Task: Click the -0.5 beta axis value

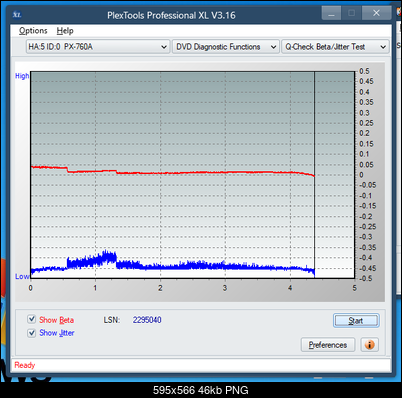Action: click(366, 278)
